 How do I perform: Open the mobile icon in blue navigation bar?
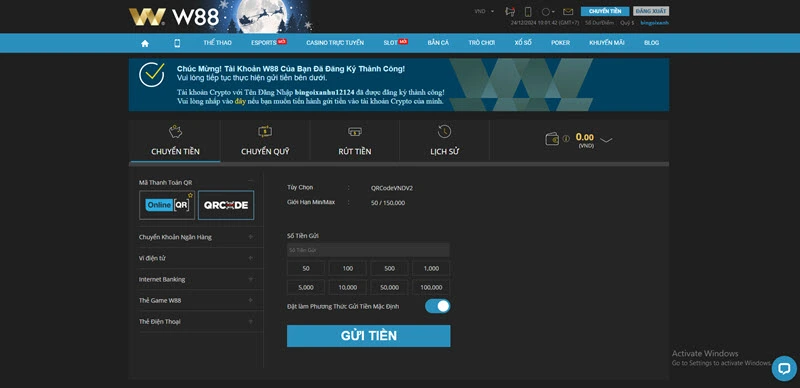pyautogui.click(x=177, y=43)
